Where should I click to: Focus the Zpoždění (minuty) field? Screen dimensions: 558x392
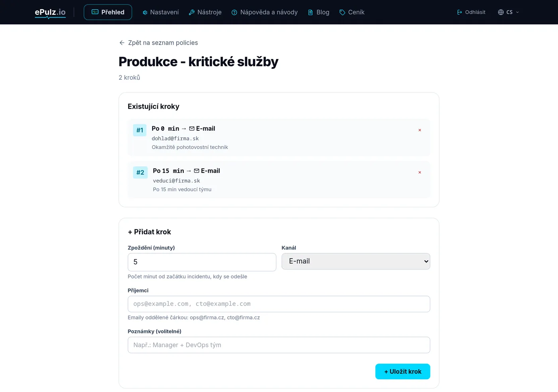[x=202, y=262]
